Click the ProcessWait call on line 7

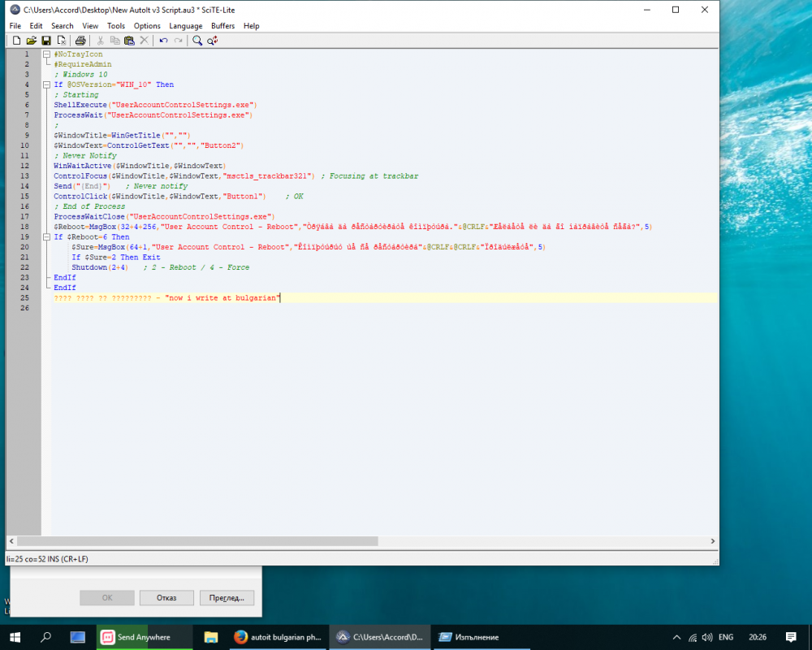[153, 115]
